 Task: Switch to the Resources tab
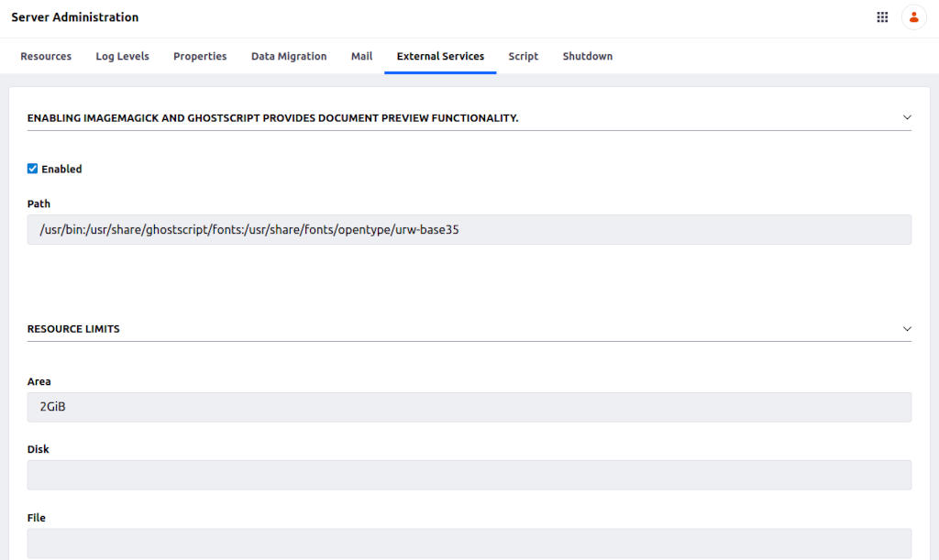(46, 56)
